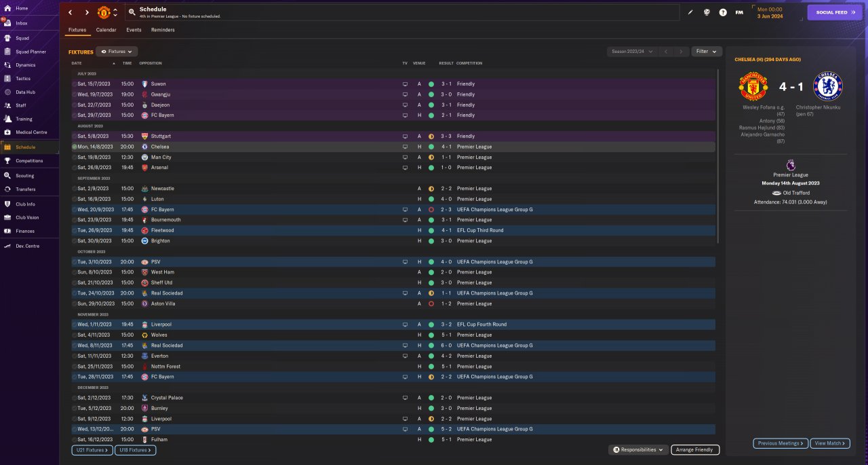868x465 pixels.
Task: Switch to the Calendar tab
Action: (x=106, y=30)
